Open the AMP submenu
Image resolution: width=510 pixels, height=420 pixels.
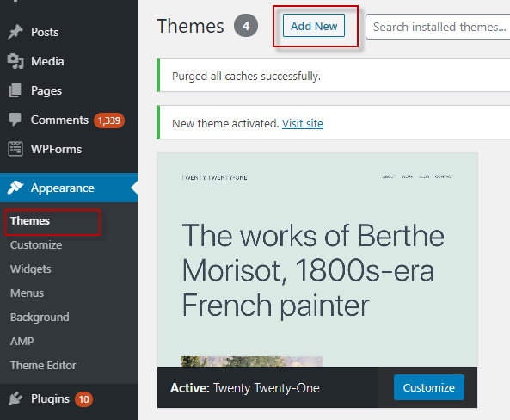pyautogui.click(x=22, y=341)
